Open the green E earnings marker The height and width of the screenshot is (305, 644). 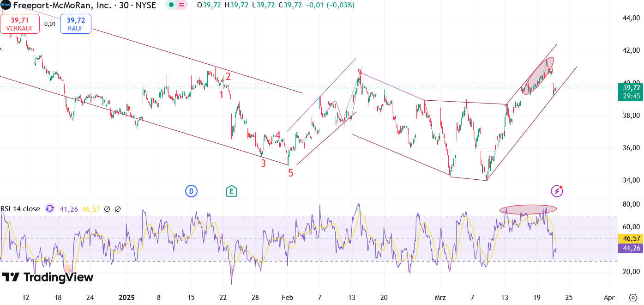(x=231, y=191)
